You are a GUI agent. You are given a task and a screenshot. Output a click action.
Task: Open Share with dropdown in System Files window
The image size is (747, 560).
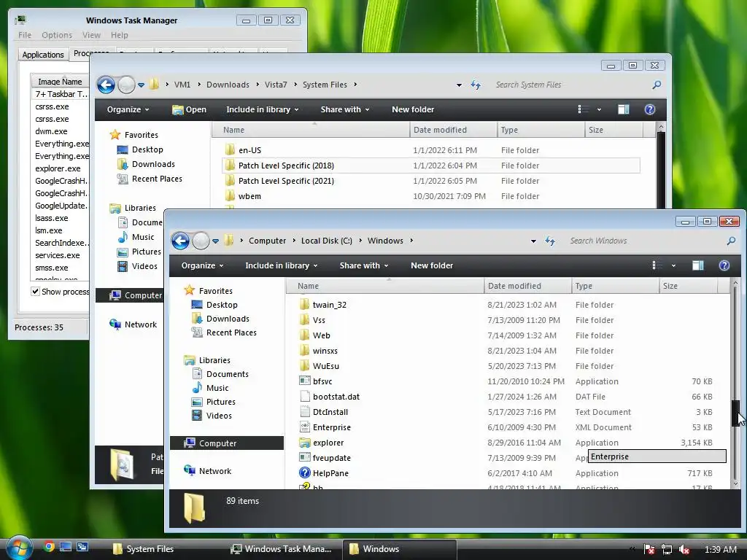tap(345, 109)
